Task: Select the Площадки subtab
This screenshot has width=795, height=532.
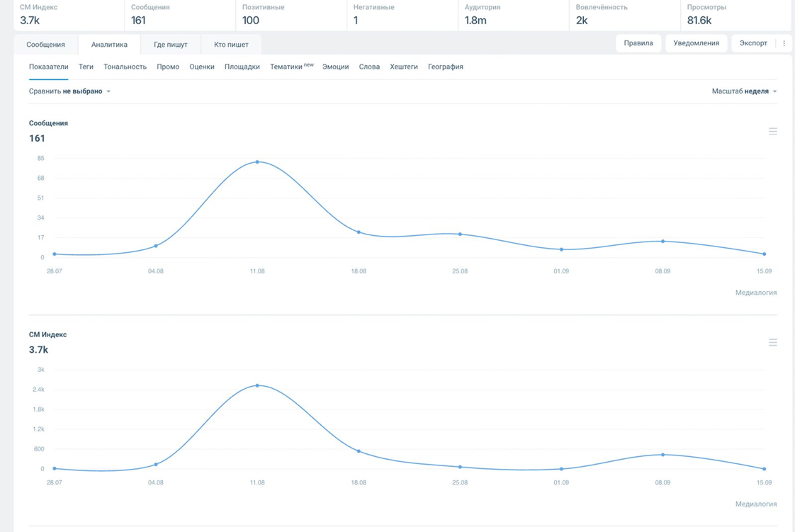Action: click(x=242, y=67)
